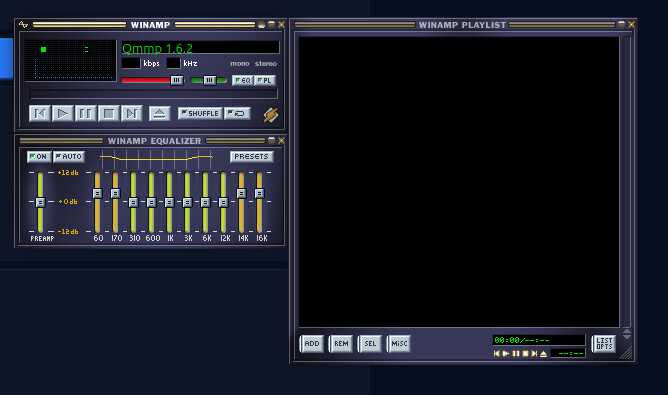
Task: Start playback with the Play button
Action: click(63, 114)
